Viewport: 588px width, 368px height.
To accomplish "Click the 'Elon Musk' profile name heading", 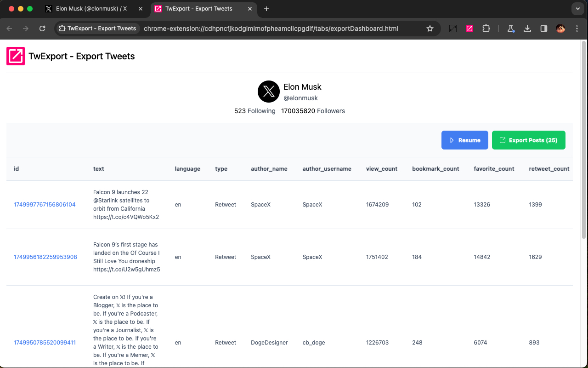I will 302,87.
